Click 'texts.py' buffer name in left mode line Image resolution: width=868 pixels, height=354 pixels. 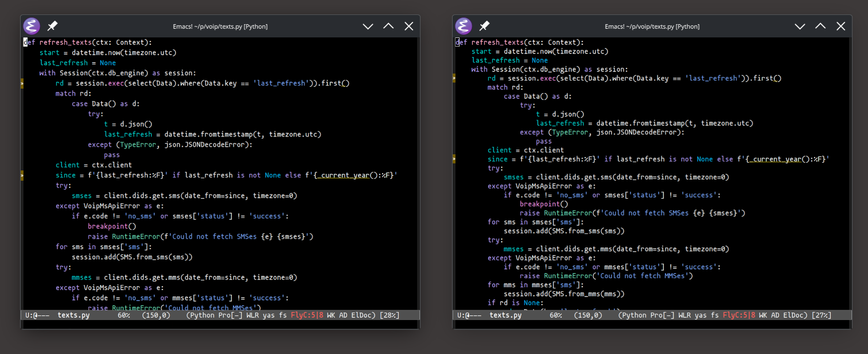tap(74, 315)
